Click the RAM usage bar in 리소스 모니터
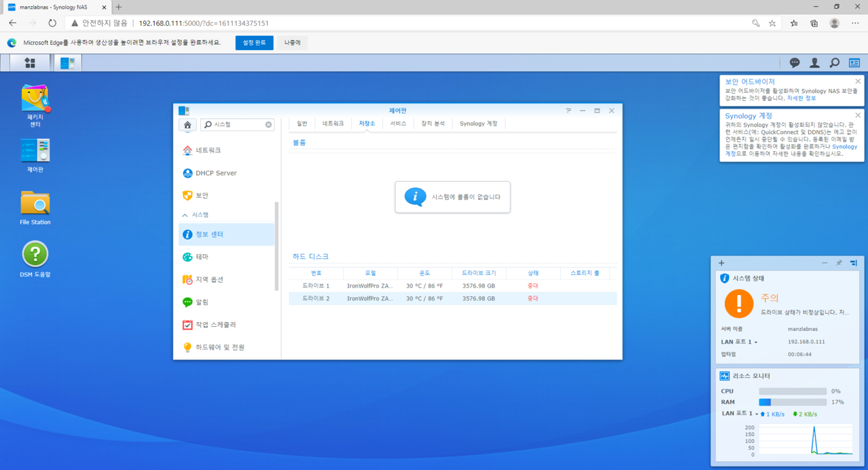Image resolution: width=868 pixels, height=470 pixels. pyautogui.click(x=795, y=402)
